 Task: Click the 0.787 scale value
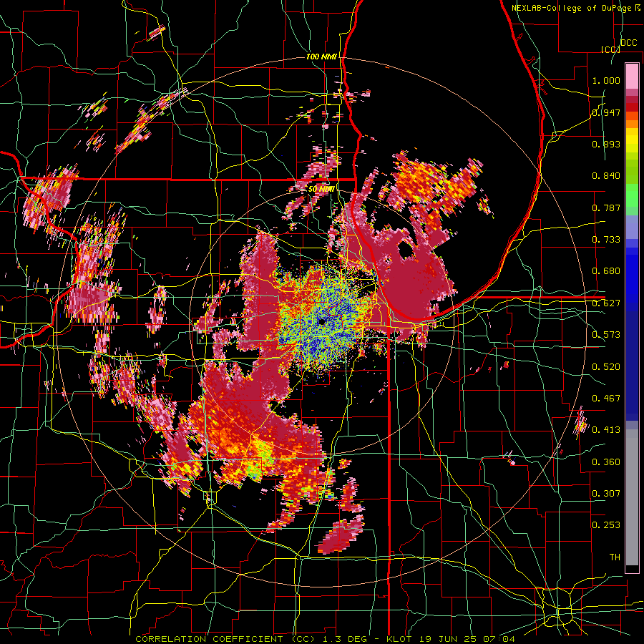(x=606, y=208)
